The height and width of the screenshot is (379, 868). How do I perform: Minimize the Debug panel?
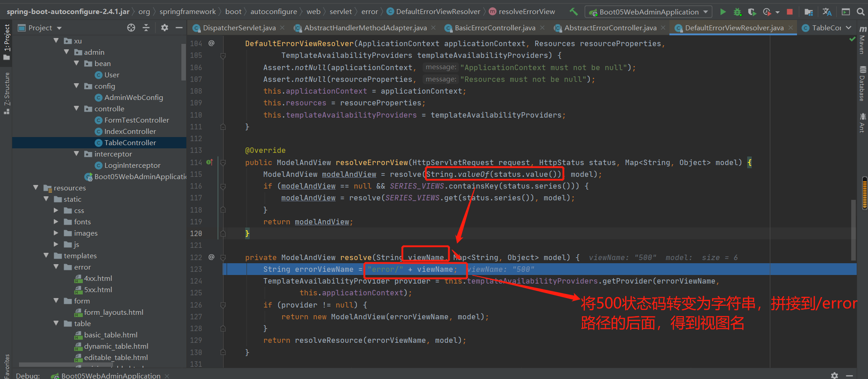pos(849,375)
